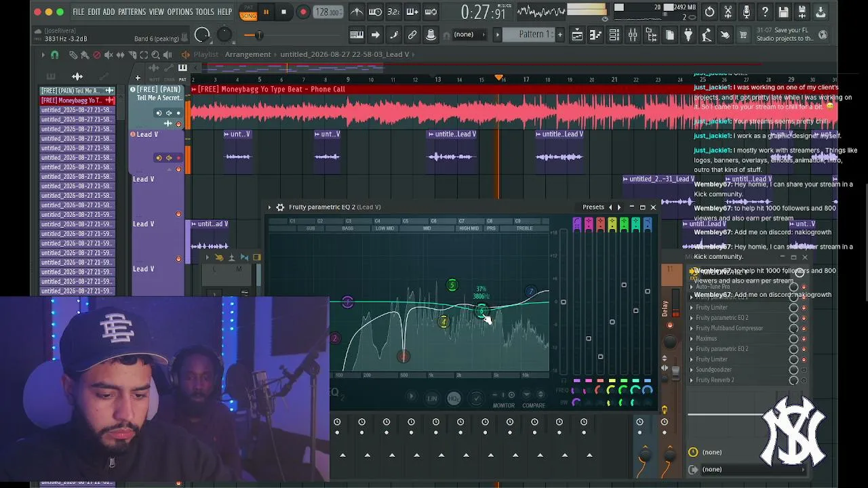Expand the Fruity parametric EQ 2 plugin menu arrow
The width and height of the screenshot is (868, 488).
[x=269, y=207]
